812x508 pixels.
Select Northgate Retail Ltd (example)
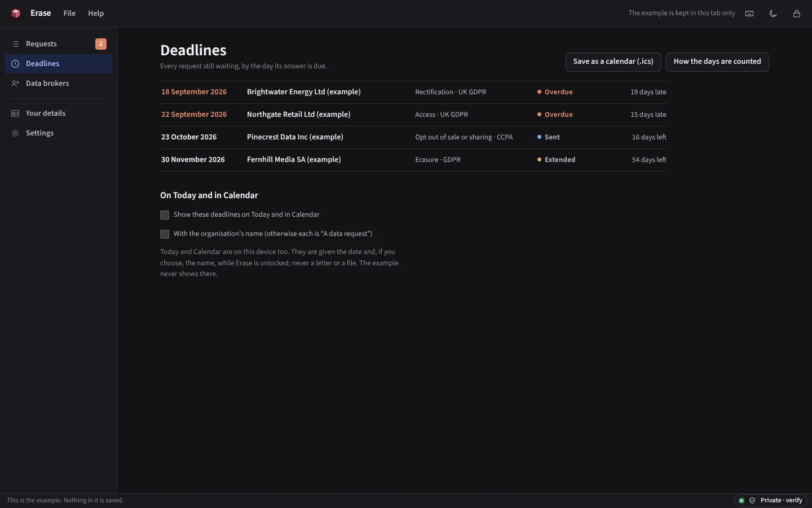coord(299,115)
